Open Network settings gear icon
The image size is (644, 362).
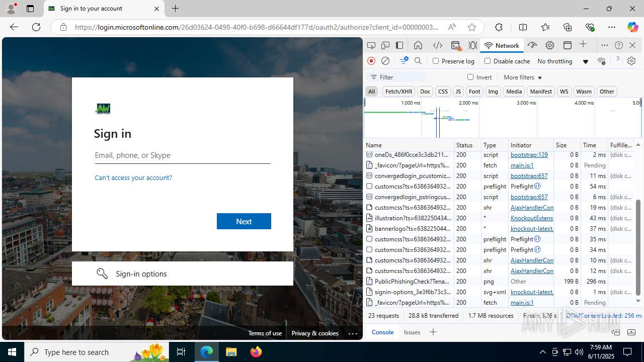(631, 61)
